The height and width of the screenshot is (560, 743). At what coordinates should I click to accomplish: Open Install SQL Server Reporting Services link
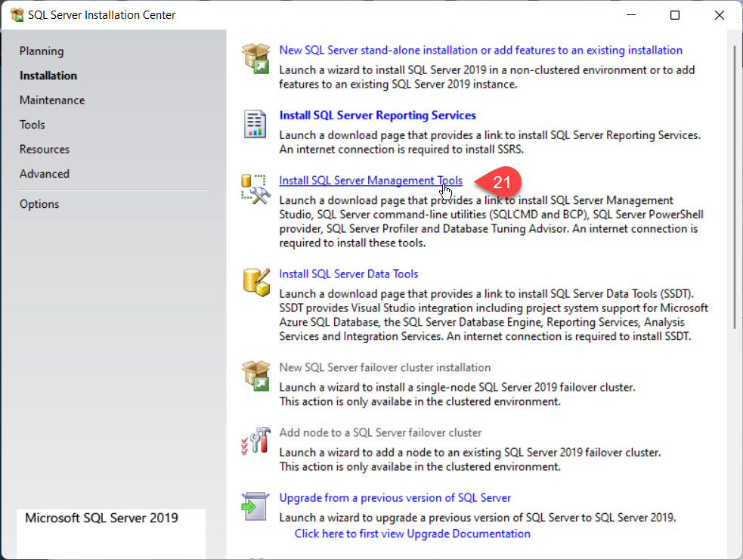click(378, 115)
